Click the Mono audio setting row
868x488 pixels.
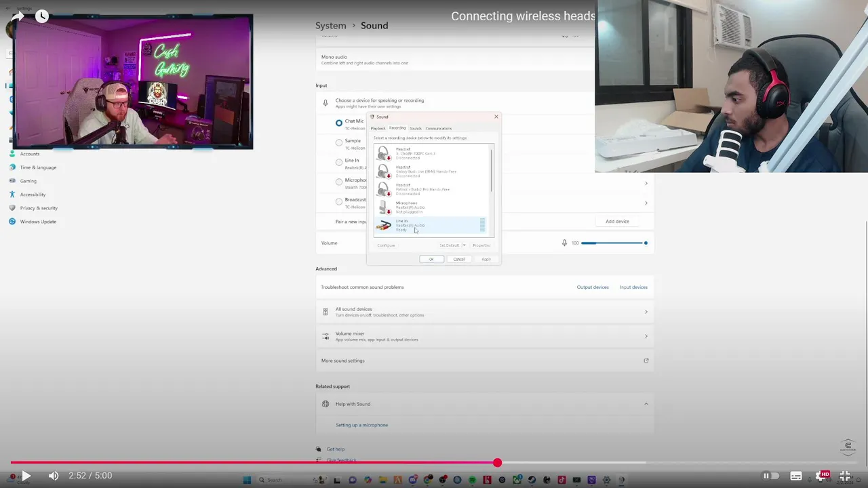[484, 60]
